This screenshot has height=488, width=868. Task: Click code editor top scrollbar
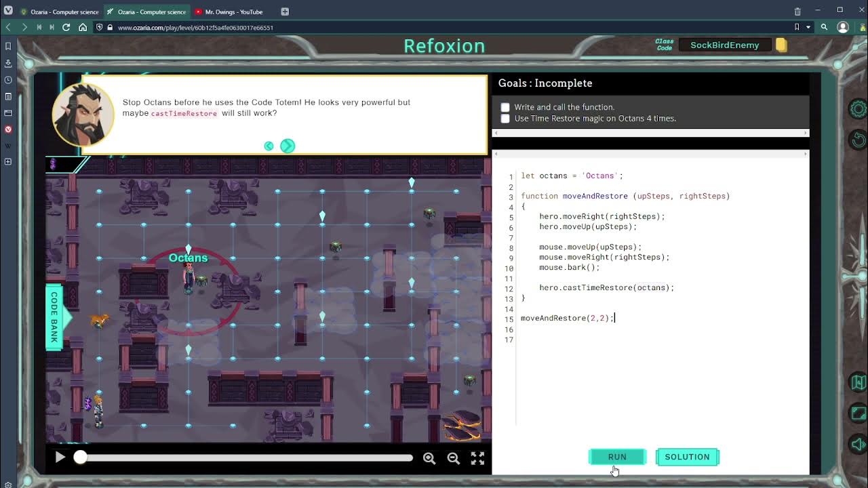[x=650, y=154]
